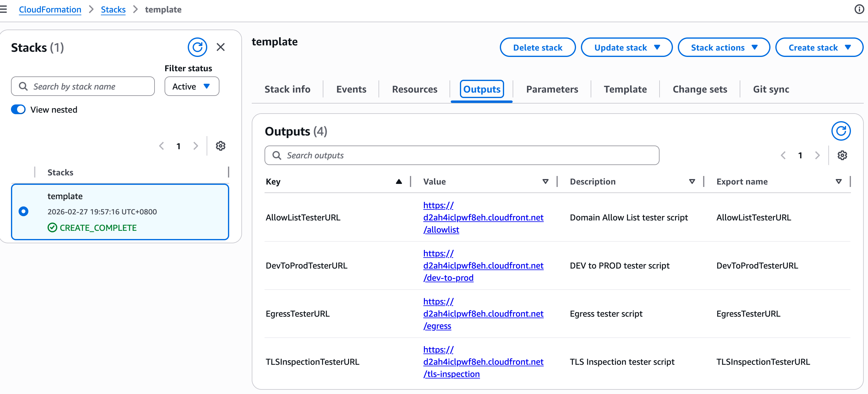The image size is (868, 394).
Task: Go to next page of Stacks list
Action: tap(195, 146)
